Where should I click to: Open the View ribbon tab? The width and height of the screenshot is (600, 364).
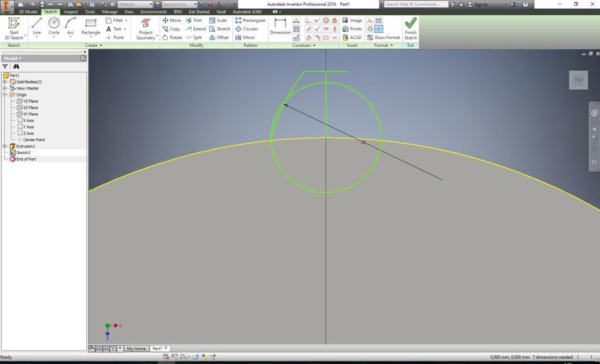click(x=129, y=12)
